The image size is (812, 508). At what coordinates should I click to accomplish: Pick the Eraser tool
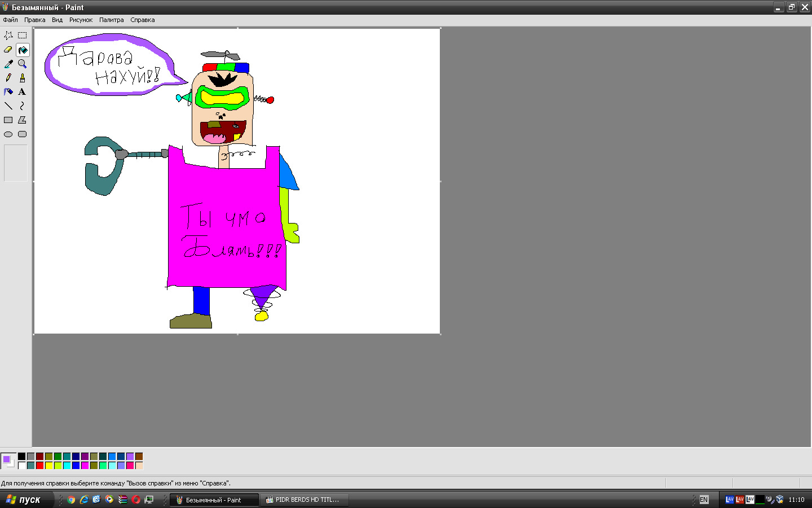pyautogui.click(x=8, y=50)
